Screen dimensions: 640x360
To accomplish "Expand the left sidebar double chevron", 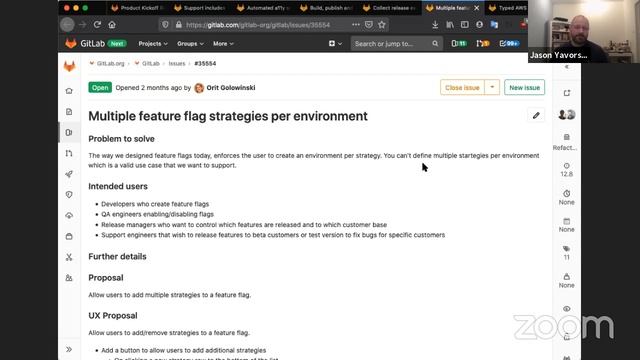I will 69,349.
